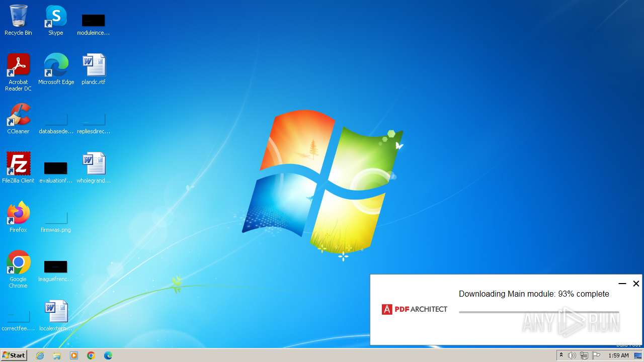Screen dimensions: 644x362
Task: Open the Recycle Bin desktop icon
Action: [18, 20]
